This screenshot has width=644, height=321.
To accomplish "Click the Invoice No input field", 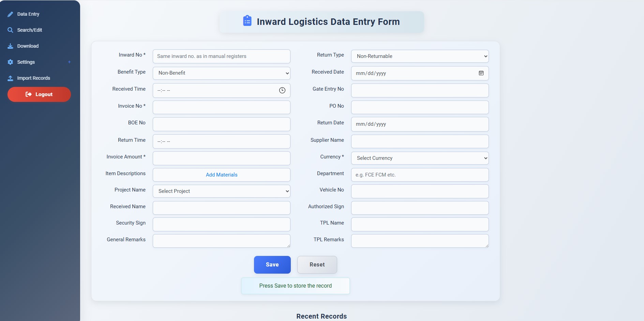I will point(221,107).
